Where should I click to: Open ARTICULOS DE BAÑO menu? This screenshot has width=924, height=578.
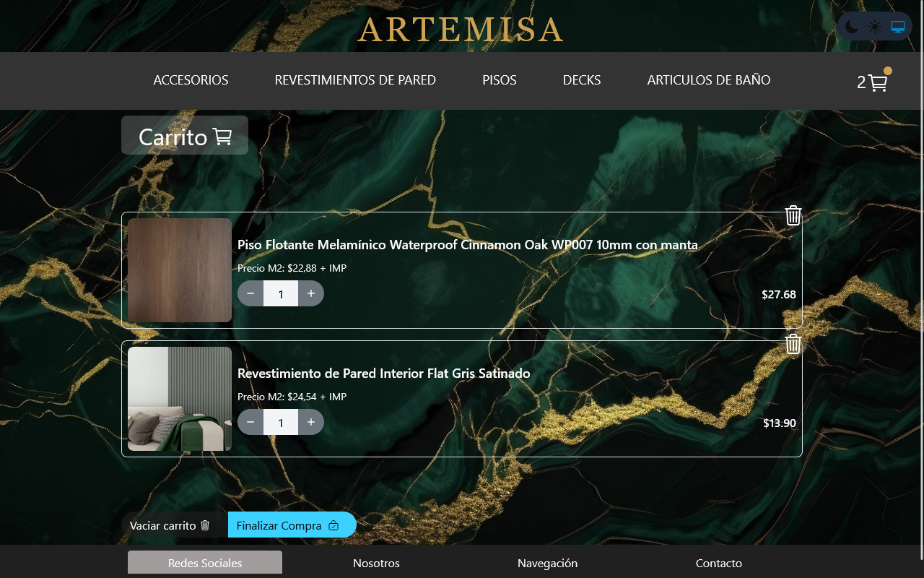tap(709, 80)
